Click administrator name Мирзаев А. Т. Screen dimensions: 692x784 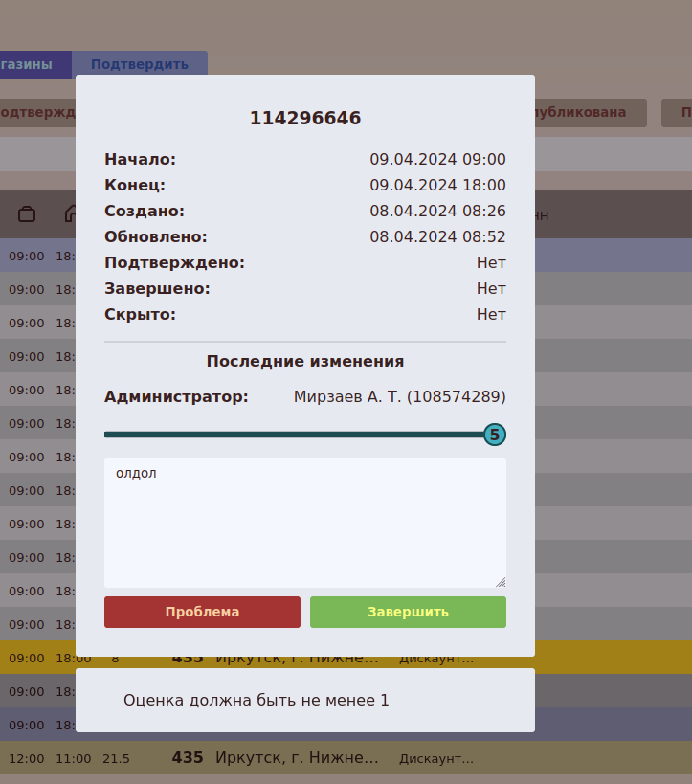click(x=399, y=396)
